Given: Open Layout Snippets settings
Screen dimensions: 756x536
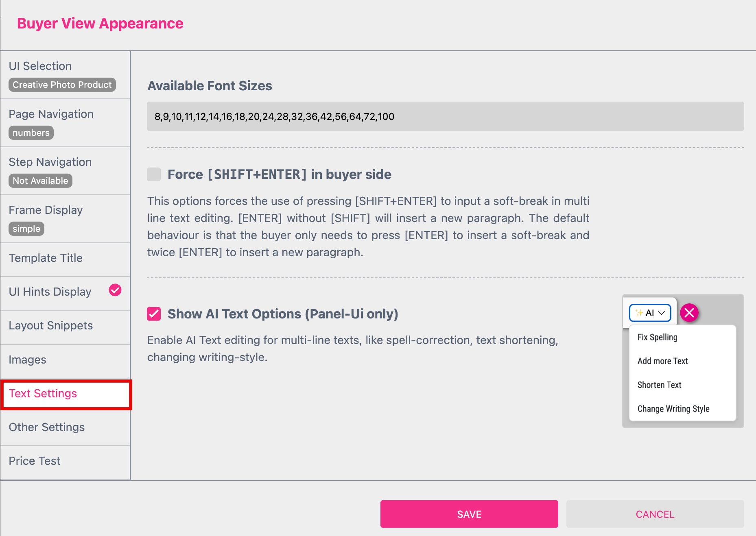Looking at the screenshot, I should (x=50, y=325).
